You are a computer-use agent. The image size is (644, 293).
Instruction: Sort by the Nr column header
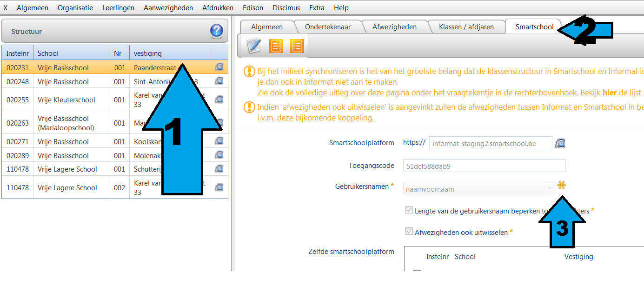120,53
